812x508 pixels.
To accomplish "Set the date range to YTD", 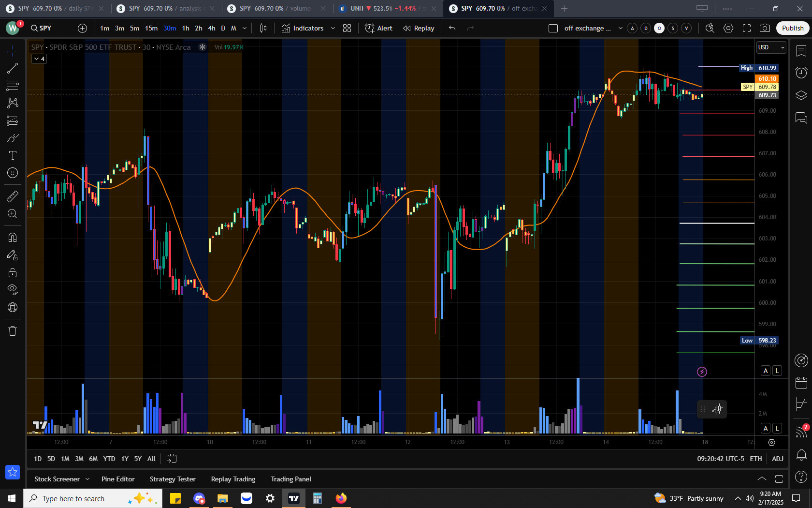I will point(109,459).
